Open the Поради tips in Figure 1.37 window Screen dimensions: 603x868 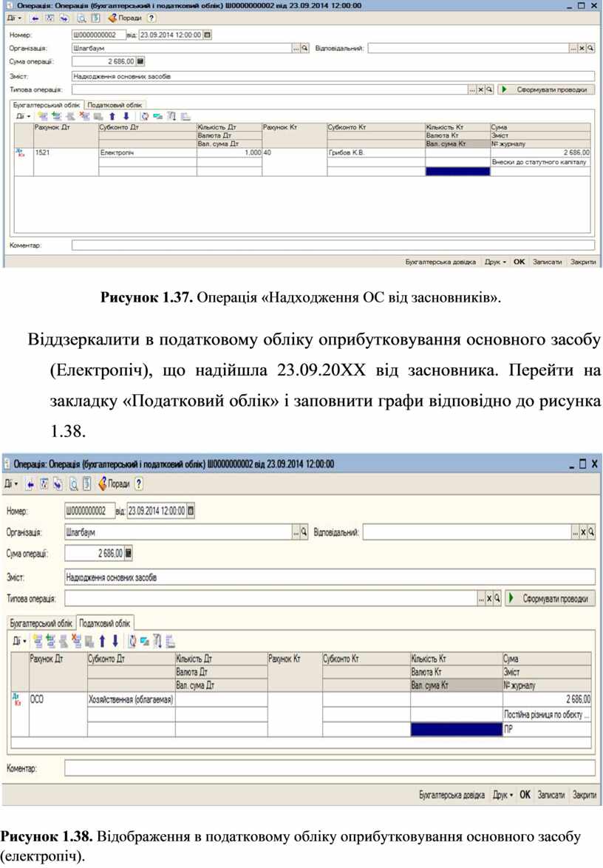pyautogui.click(x=125, y=18)
